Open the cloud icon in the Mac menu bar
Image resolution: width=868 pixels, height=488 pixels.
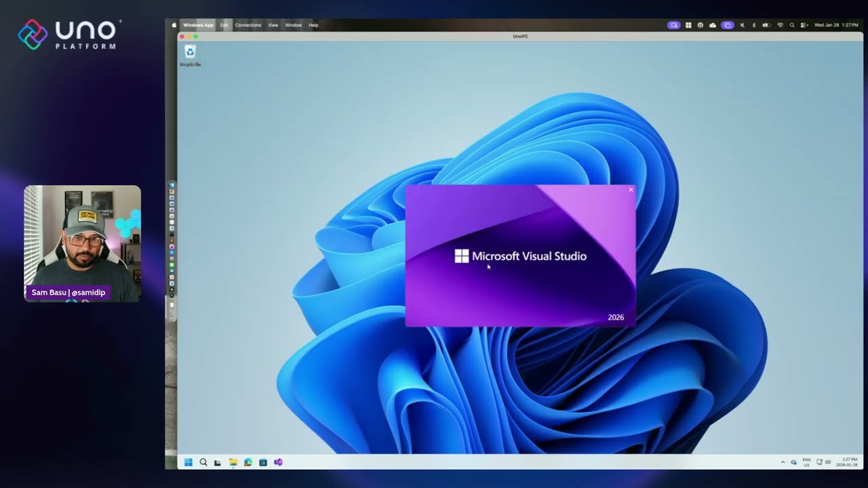click(x=713, y=25)
